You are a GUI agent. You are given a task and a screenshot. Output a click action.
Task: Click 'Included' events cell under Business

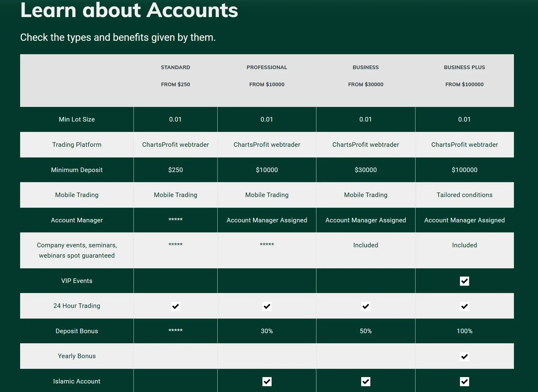tap(365, 245)
